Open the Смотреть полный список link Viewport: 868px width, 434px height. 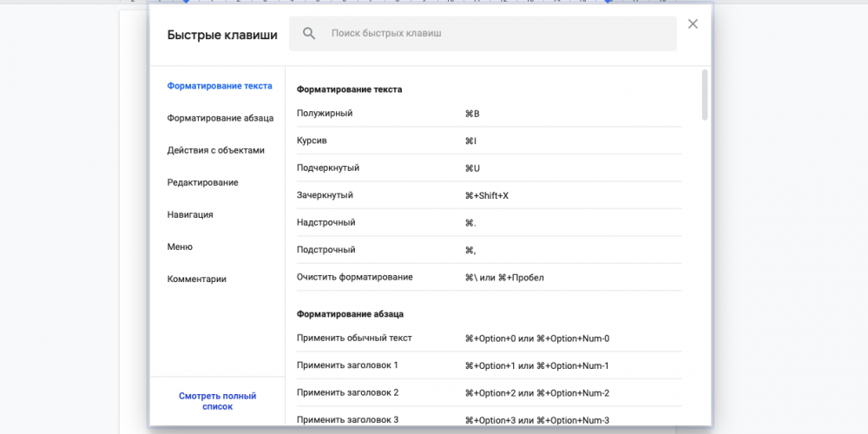coord(217,401)
